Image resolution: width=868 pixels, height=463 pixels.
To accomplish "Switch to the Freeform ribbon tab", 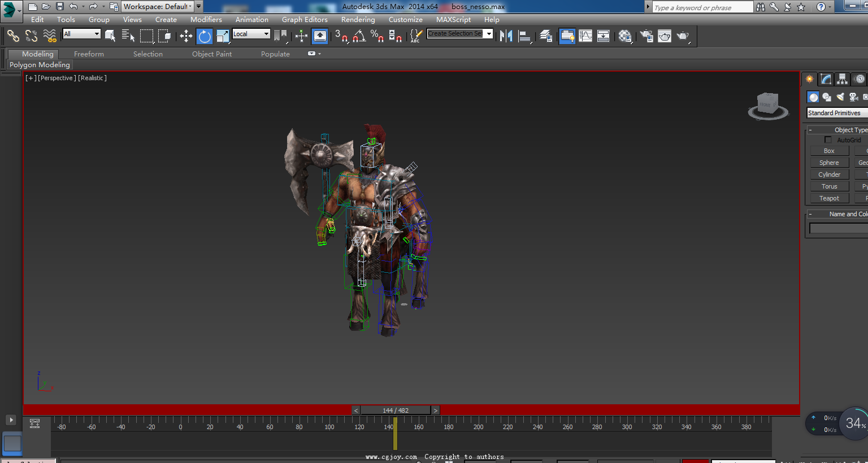I will pyautogui.click(x=89, y=54).
